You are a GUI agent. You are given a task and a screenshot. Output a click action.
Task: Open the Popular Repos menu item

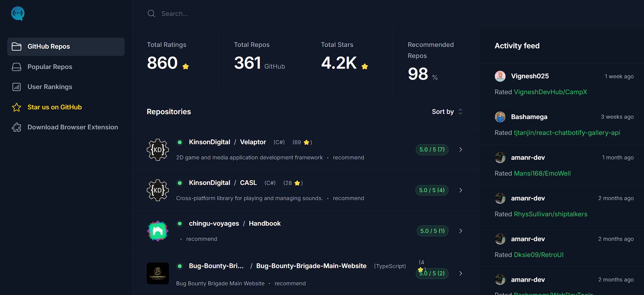click(x=50, y=67)
